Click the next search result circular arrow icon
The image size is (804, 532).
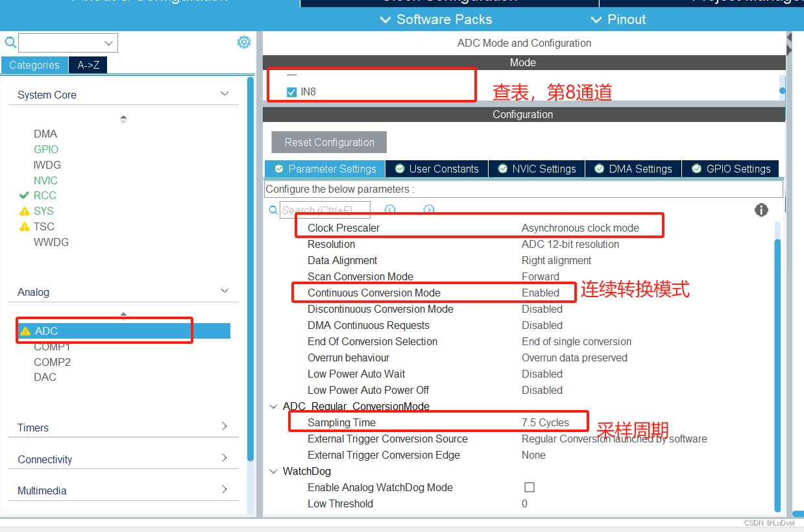click(430, 210)
